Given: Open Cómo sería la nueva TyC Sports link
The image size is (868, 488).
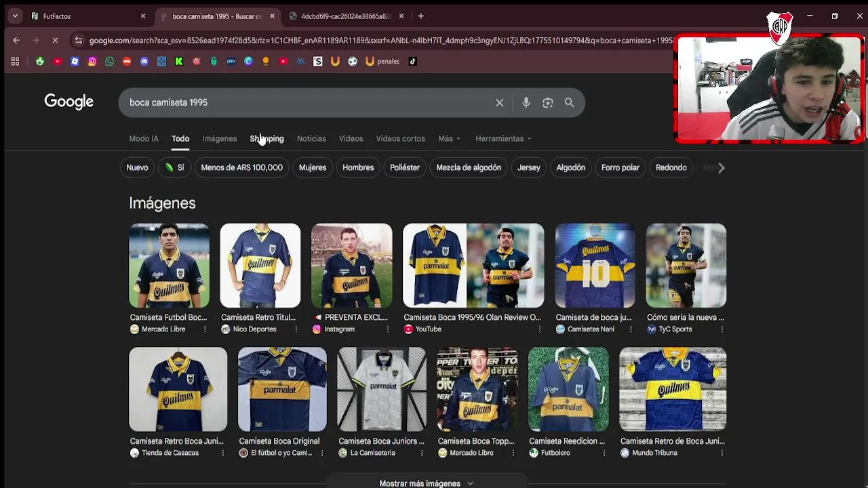Looking at the screenshot, I should [686, 317].
